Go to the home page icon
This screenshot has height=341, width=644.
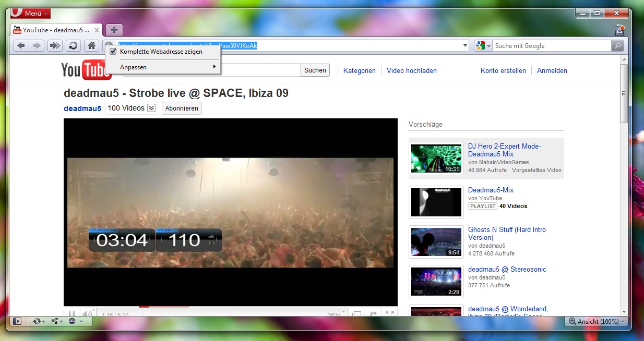91,46
